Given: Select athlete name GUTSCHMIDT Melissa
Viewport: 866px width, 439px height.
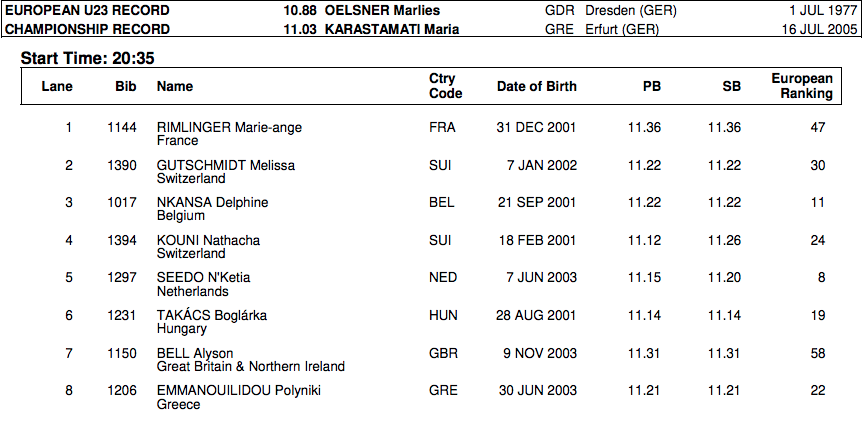Looking at the screenshot, I should 226,165.
